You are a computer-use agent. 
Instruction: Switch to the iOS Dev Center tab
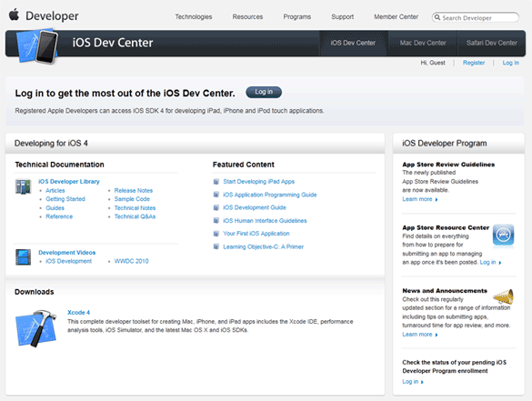point(353,43)
